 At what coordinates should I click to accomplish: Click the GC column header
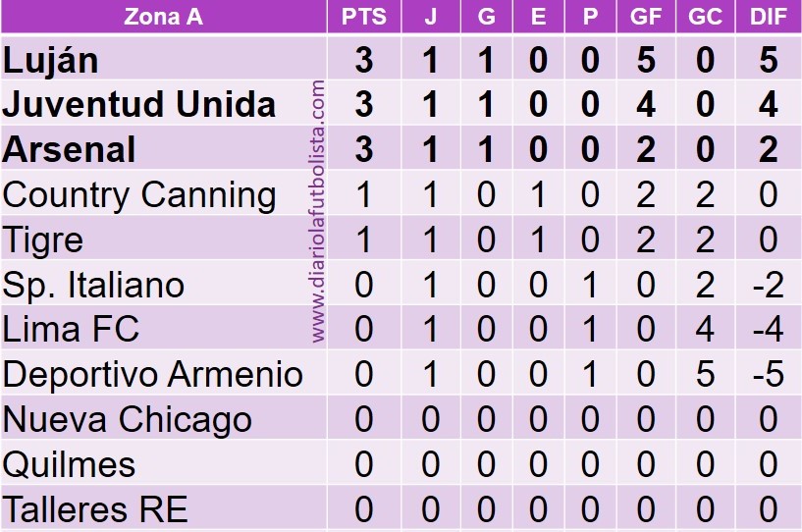point(706,17)
